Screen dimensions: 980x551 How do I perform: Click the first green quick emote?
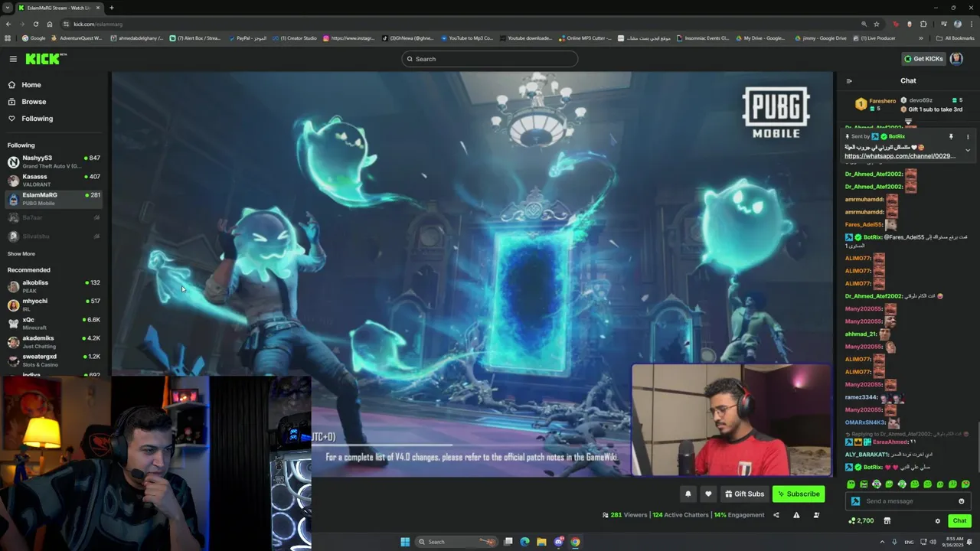click(x=851, y=484)
